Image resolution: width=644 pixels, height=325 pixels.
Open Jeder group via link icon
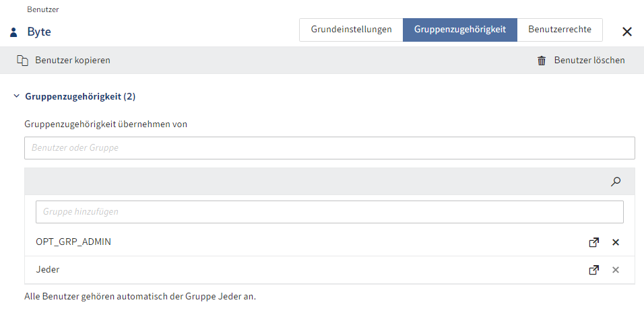point(593,270)
